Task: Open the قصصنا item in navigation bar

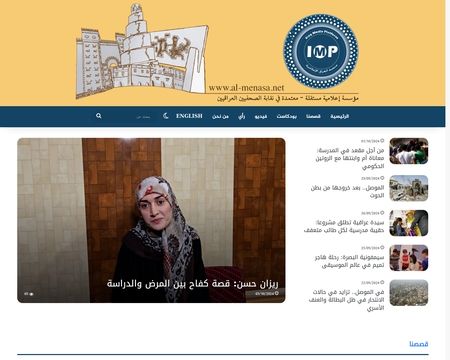Action: [x=313, y=116]
